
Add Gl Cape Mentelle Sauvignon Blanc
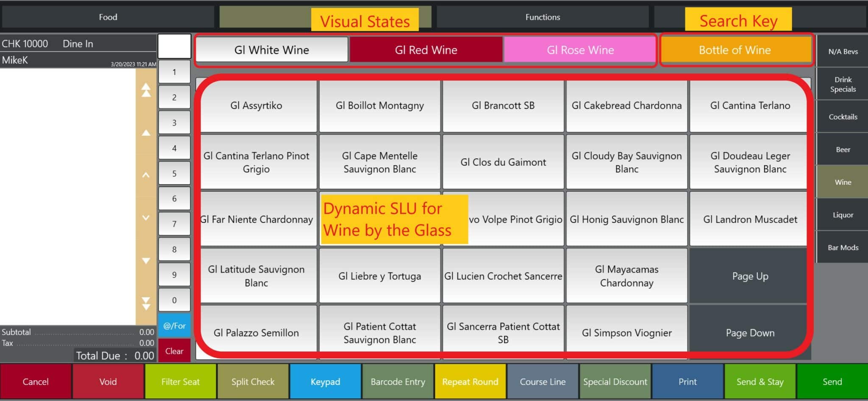[x=380, y=162]
